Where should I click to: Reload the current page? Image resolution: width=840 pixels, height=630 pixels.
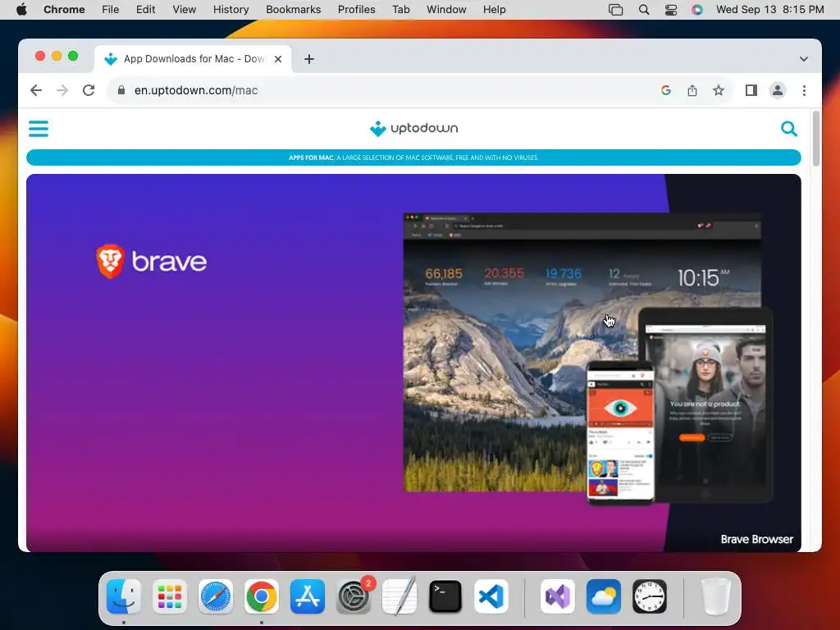click(x=89, y=90)
